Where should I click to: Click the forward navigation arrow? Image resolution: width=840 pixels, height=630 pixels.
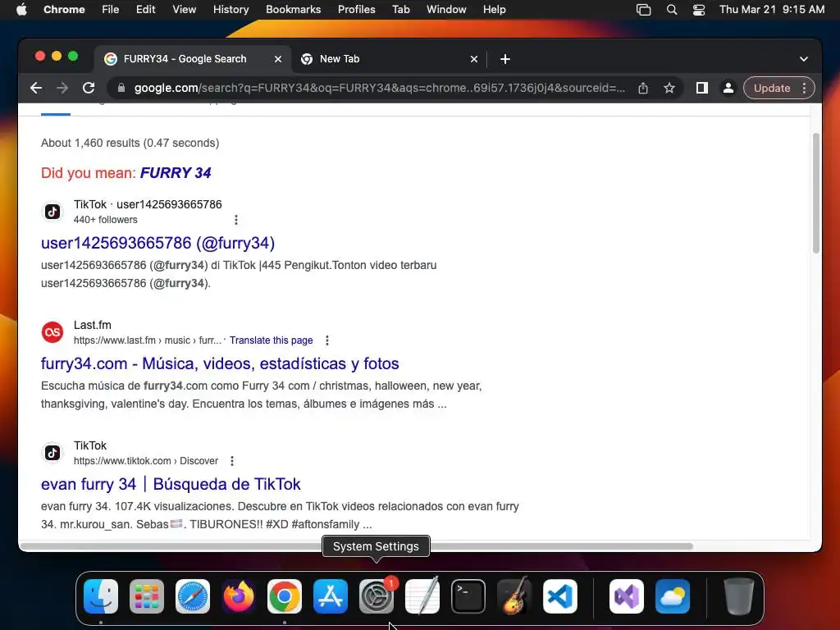point(62,88)
